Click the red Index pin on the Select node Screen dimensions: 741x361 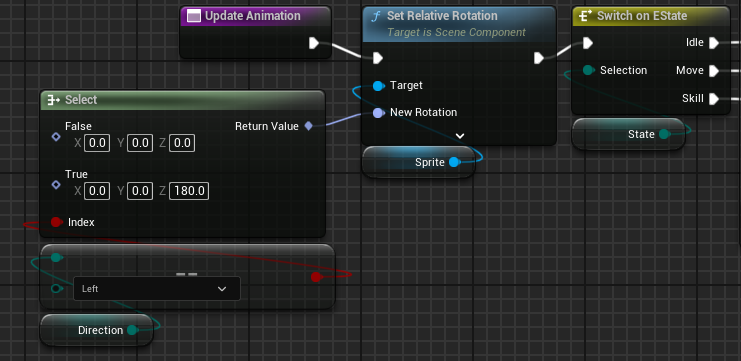click(56, 222)
